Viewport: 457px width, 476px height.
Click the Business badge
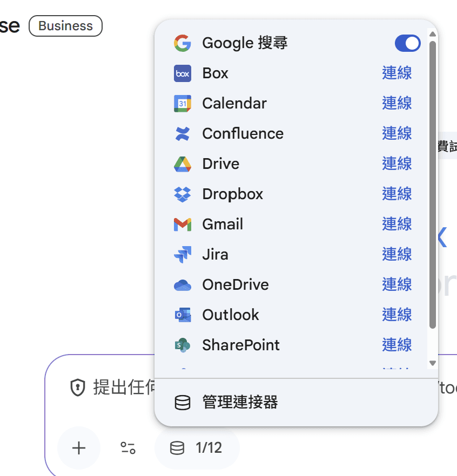66,26
